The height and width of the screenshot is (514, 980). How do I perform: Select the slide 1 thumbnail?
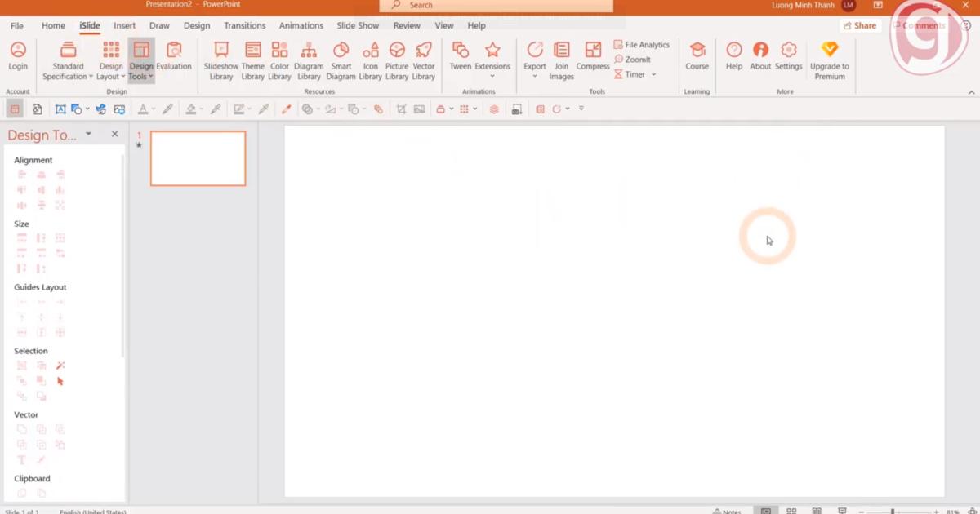(x=198, y=158)
